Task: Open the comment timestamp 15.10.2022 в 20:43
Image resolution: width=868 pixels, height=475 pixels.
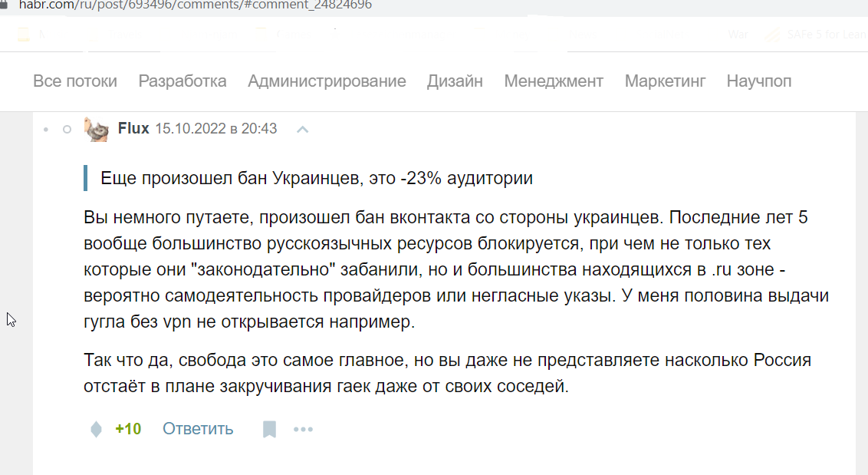Action: [216, 129]
